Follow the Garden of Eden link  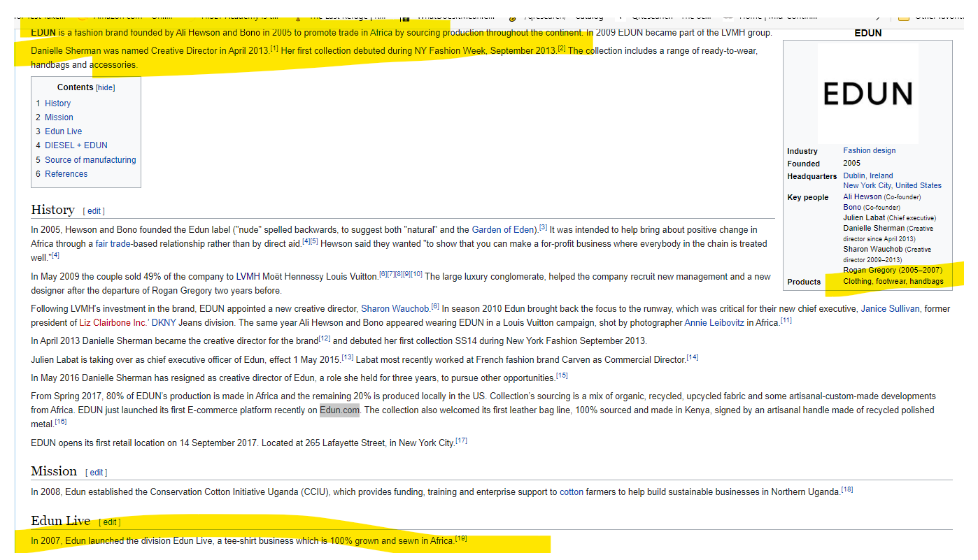[x=504, y=229]
